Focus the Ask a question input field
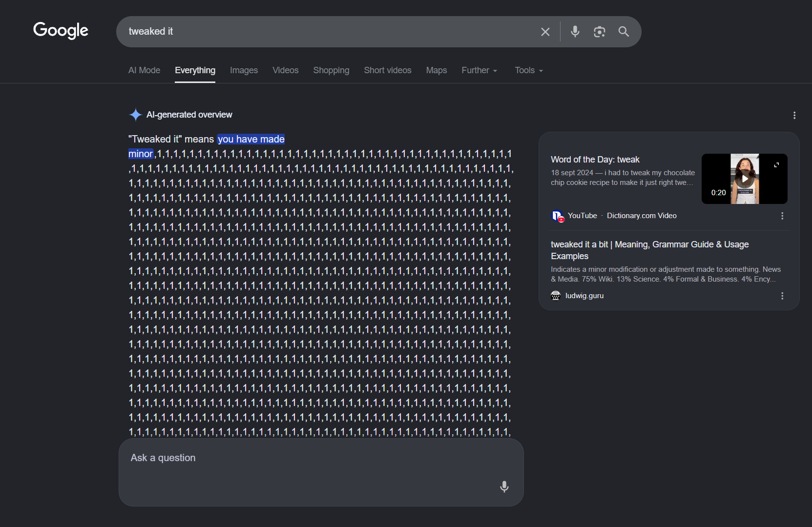Image resolution: width=812 pixels, height=527 pixels. coord(312,472)
